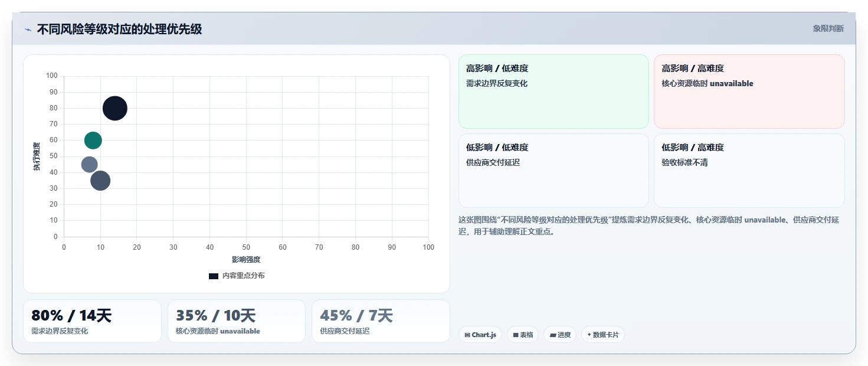Select the teal bubble at difficulty 60
Image resolution: width=868 pixels, height=366 pixels.
(x=93, y=140)
